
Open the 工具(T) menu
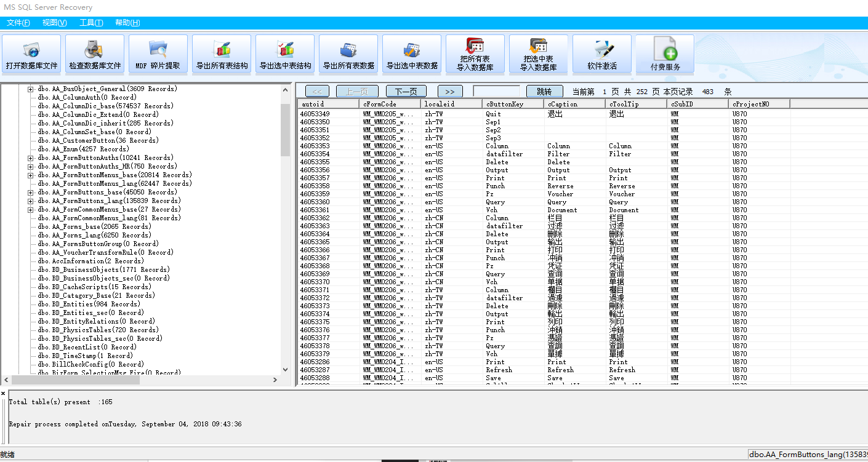tap(91, 23)
